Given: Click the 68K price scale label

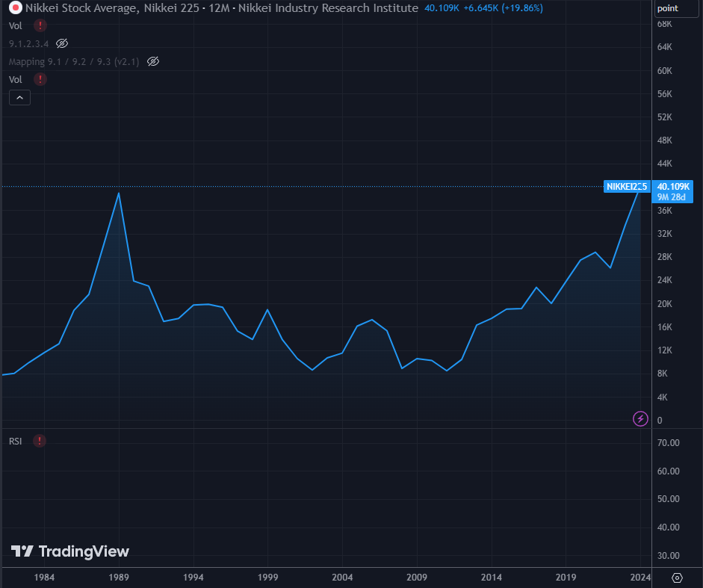Looking at the screenshot, I should (664, 24).
